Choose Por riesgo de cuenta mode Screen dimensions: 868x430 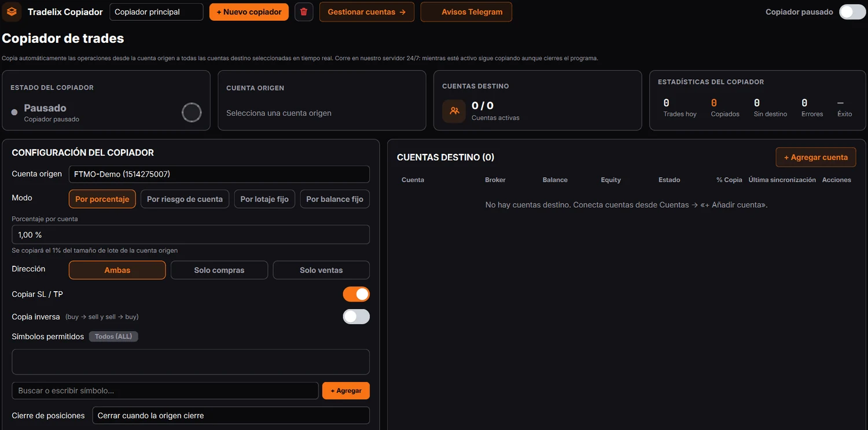185,199
